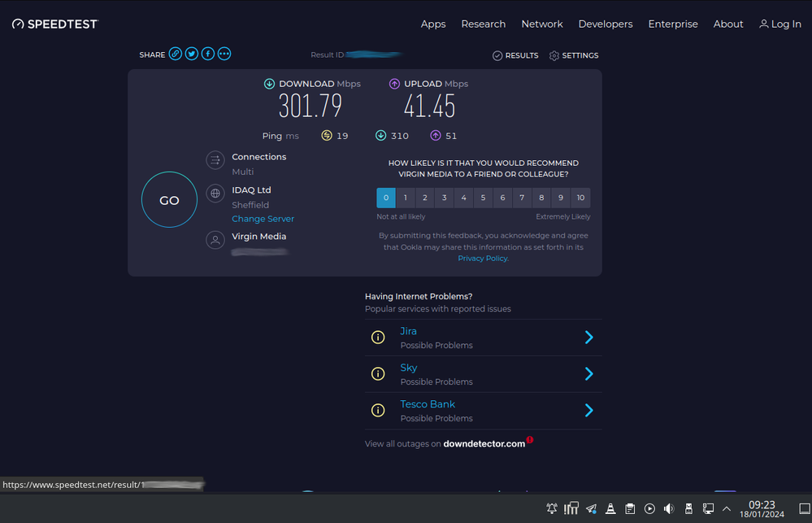Click the info icon beside Sky

click(378, 373)
